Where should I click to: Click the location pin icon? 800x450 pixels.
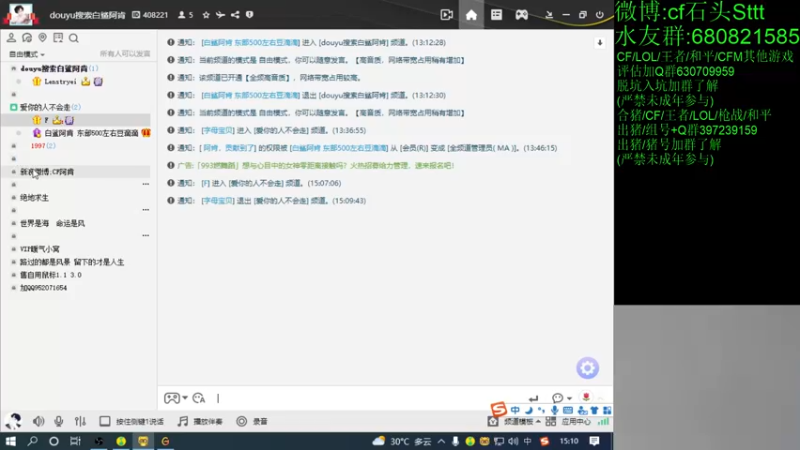point(42,38)
